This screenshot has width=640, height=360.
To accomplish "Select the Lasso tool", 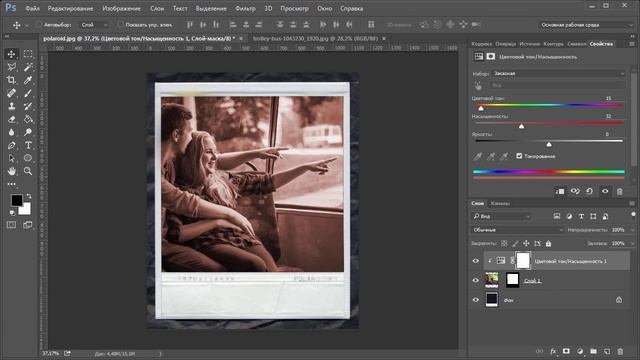I will tap(11, 67).
